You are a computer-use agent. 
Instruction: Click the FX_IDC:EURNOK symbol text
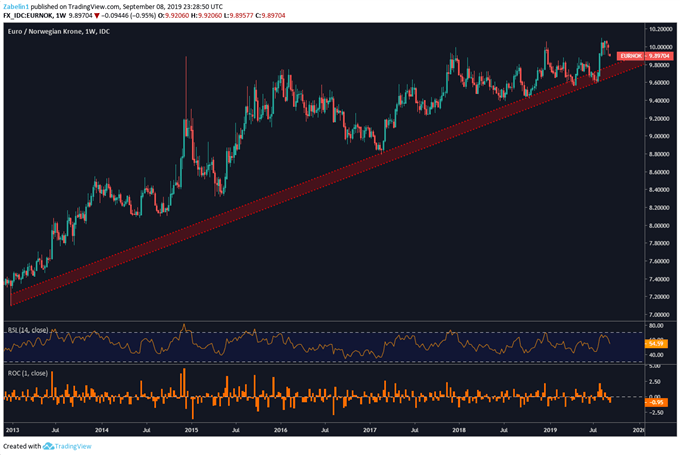(x=28, y=15)
